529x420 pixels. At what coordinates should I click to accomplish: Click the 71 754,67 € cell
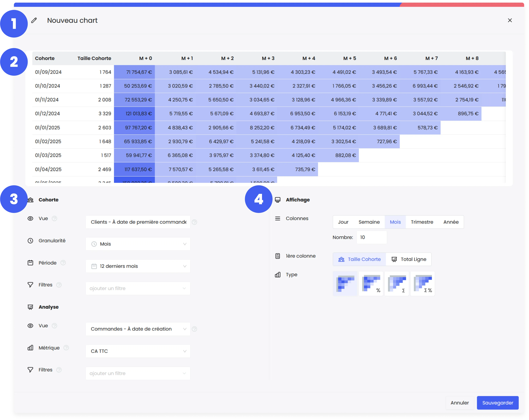point(134,72)
